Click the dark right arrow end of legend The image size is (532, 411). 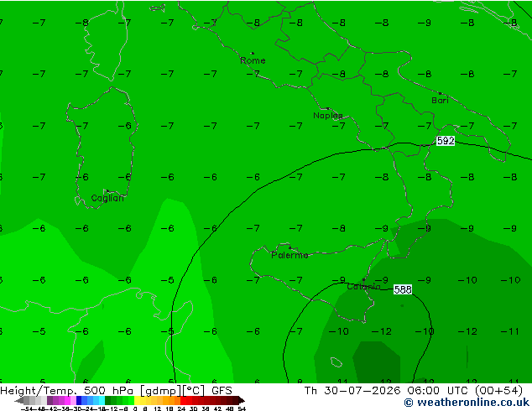[242, 400]
